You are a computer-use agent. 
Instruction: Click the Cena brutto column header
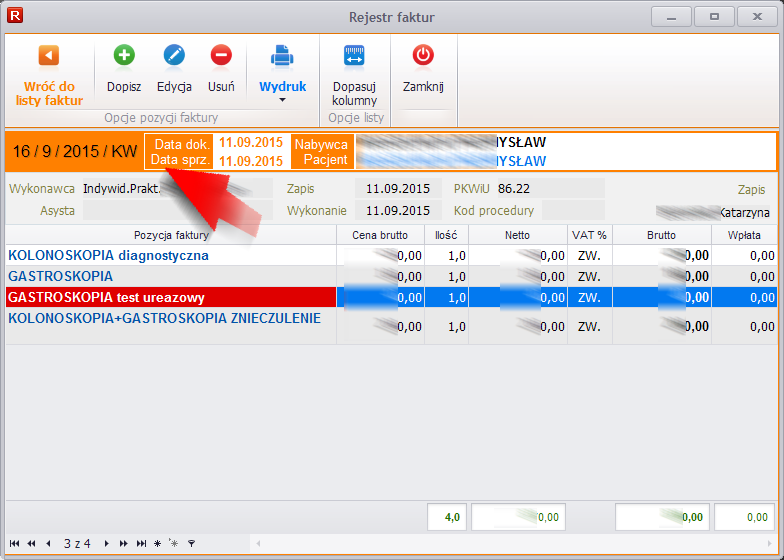pyautogui.click(x=380, y=235)
